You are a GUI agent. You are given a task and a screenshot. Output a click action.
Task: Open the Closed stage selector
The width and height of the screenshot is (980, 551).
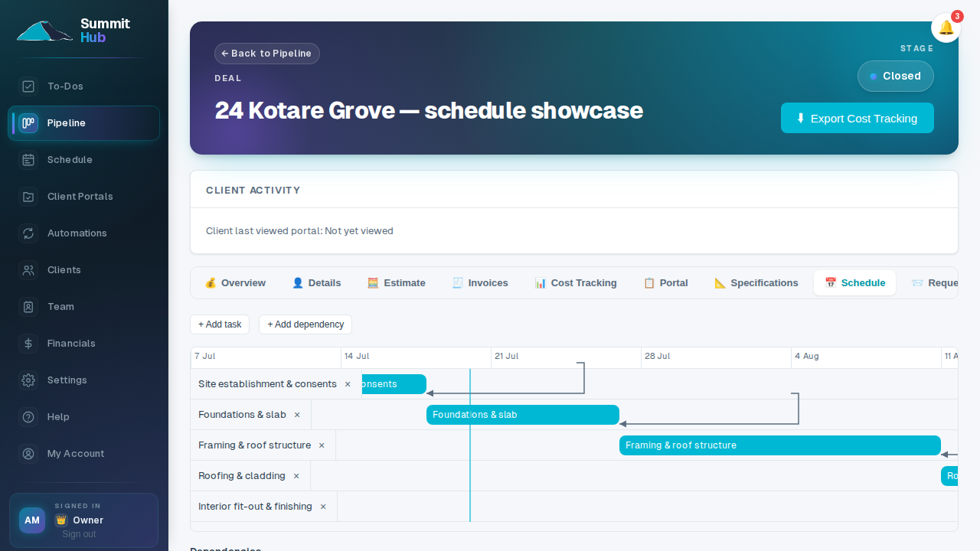click(896, 77)
